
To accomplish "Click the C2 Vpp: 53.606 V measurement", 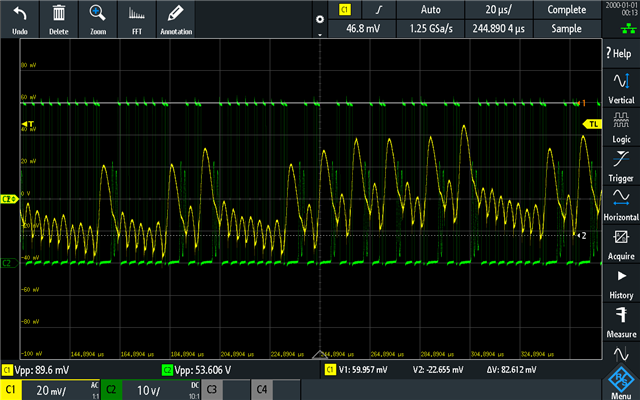I will [197, 370].
